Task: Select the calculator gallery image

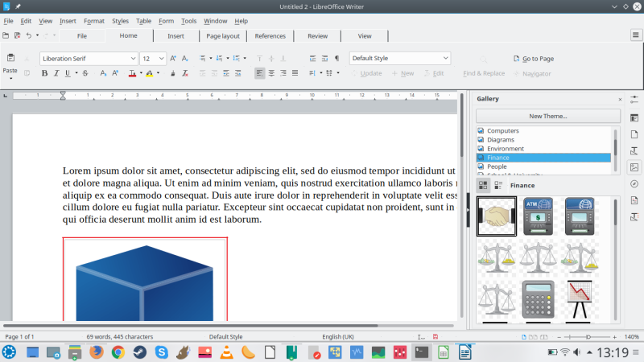Action: (x=538, y=299)
